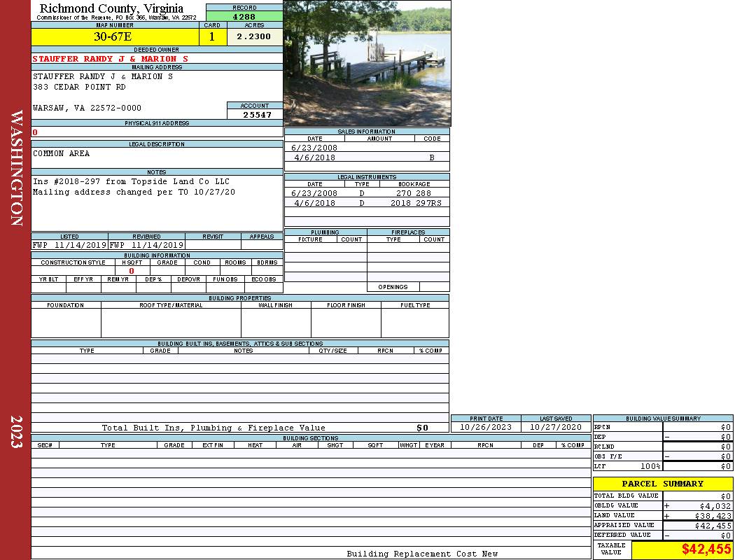Click the yellow Parcel Summary header

click(x=662, y=484)
